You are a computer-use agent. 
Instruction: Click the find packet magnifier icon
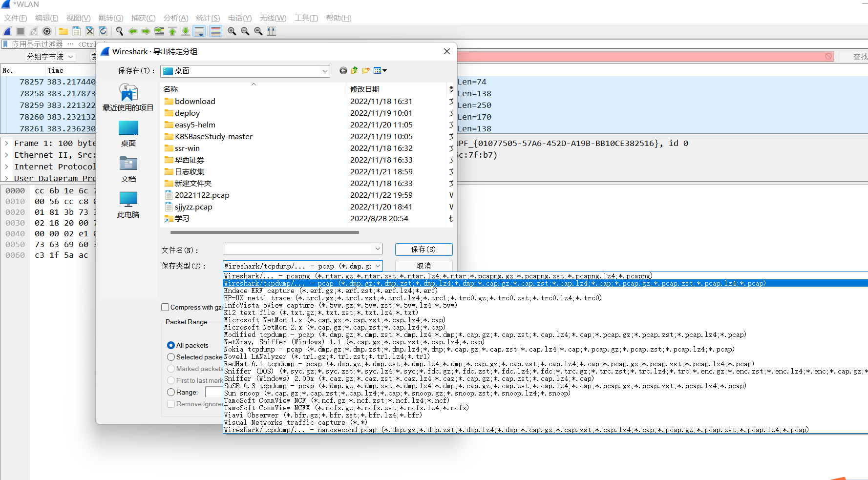119,31
